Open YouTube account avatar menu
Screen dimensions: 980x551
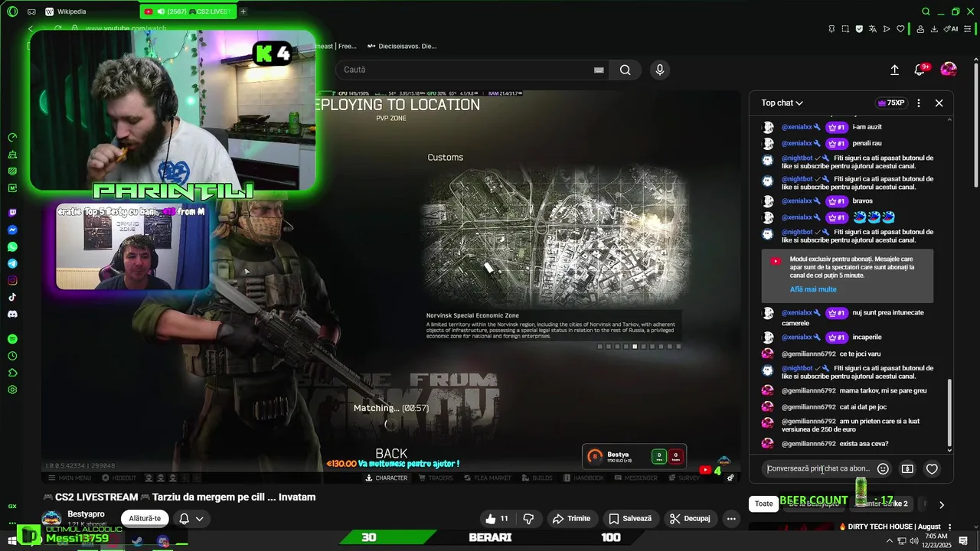[949, 70]
